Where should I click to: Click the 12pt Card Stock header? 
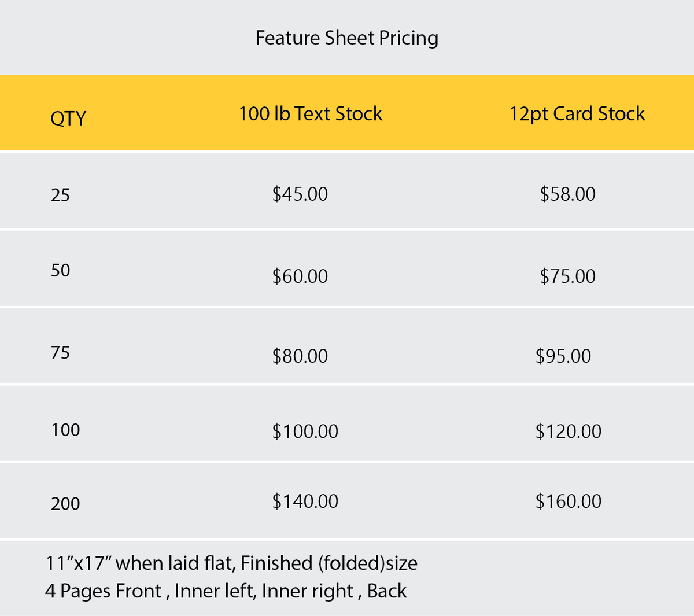[577, 114]
